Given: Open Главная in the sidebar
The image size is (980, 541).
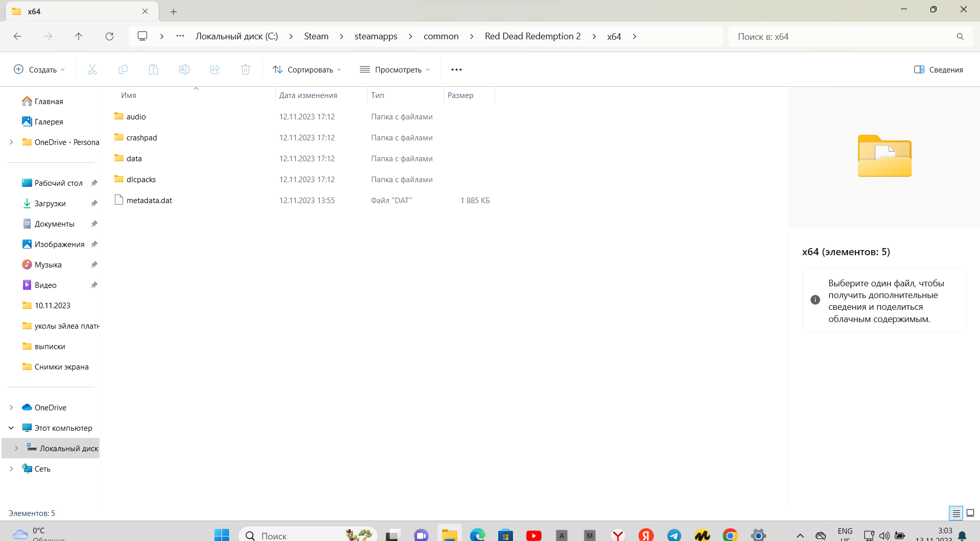Looking at the screenshot, I should [48, 102].
